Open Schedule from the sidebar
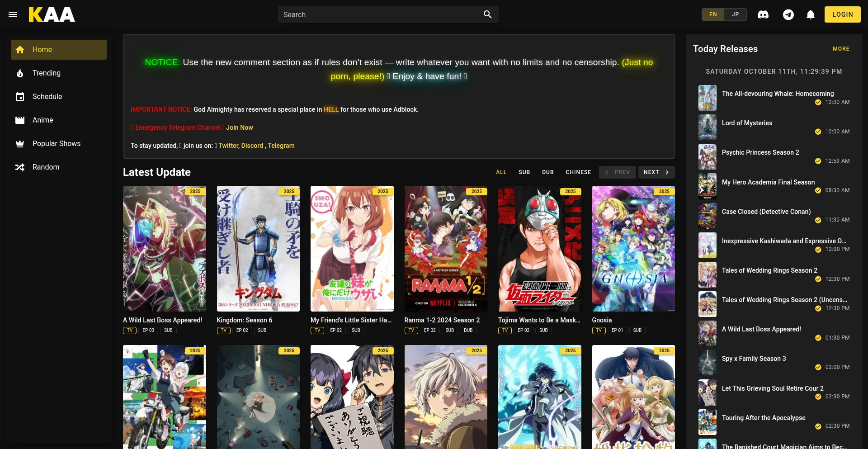The image size is (868, 449). [47, 97]
